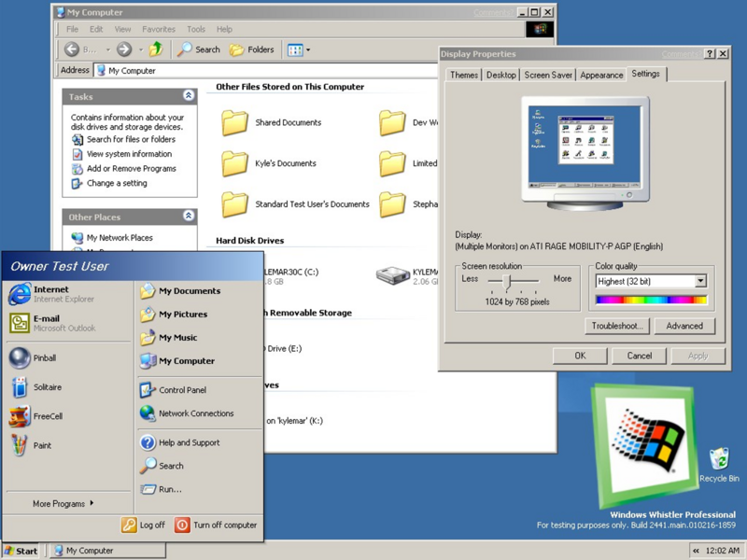Collapse the Tasks panel chevron

[189, 96]
